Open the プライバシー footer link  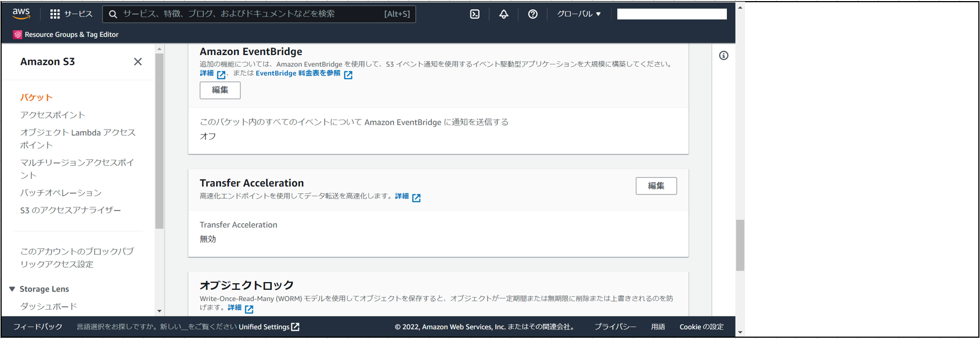pos(615,327)
